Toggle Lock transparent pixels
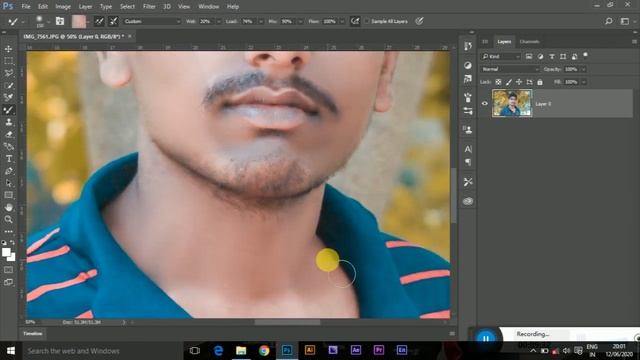640x360 pixels. pos(498,82)
